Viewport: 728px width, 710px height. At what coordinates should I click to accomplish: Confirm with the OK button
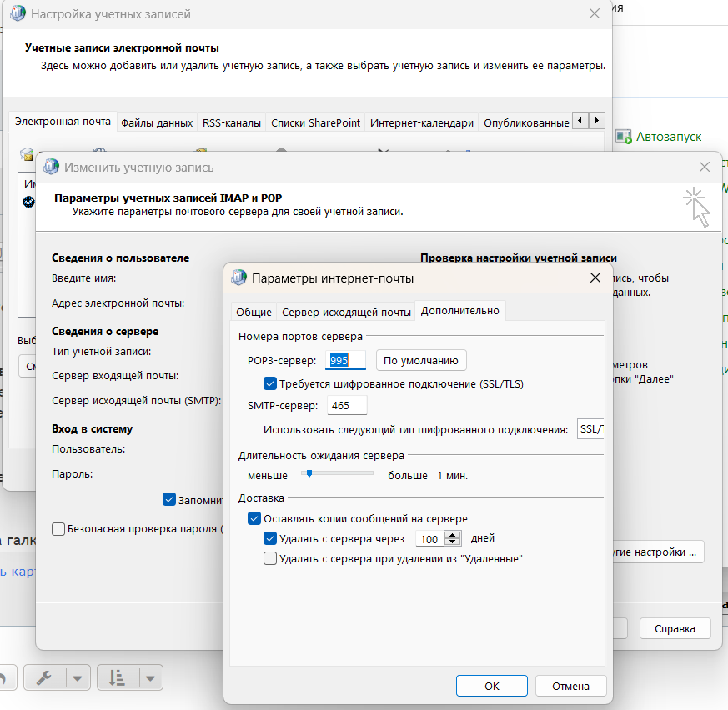[x=492, y=686]
